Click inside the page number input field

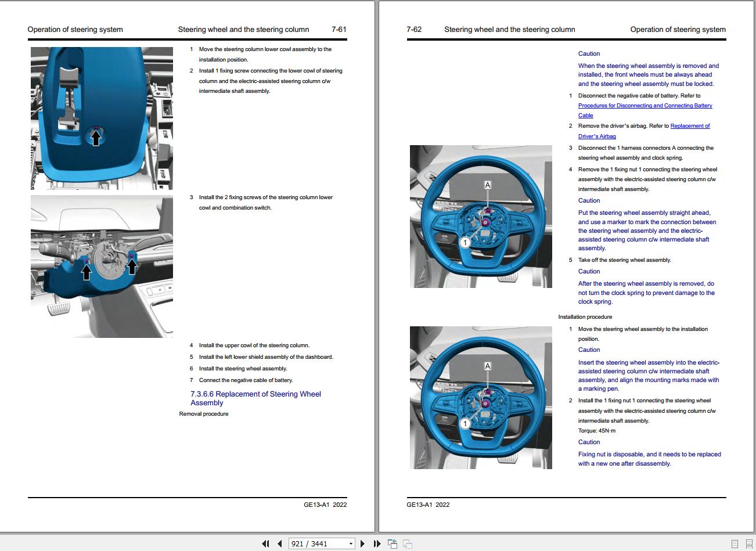314,543
